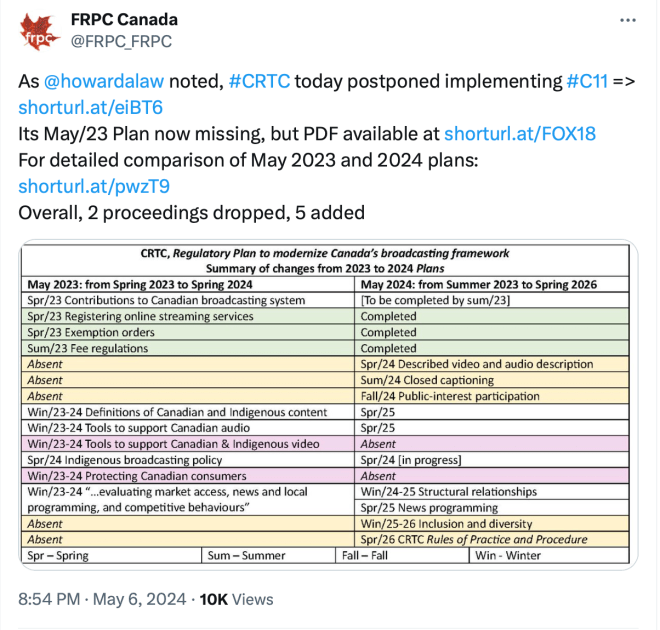Click the "Spr – Spring" legend cell
660x630 pixels.
(60, 555)
